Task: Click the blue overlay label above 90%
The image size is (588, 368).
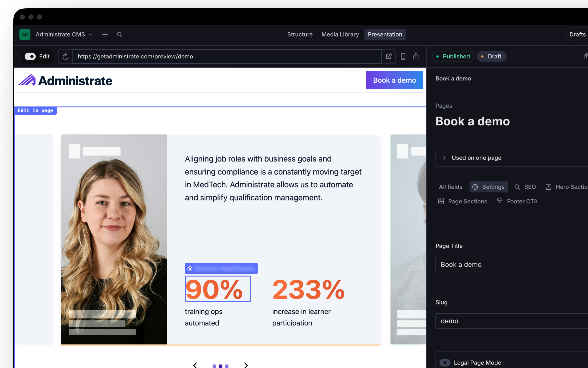Action: [x=221, y=268]
